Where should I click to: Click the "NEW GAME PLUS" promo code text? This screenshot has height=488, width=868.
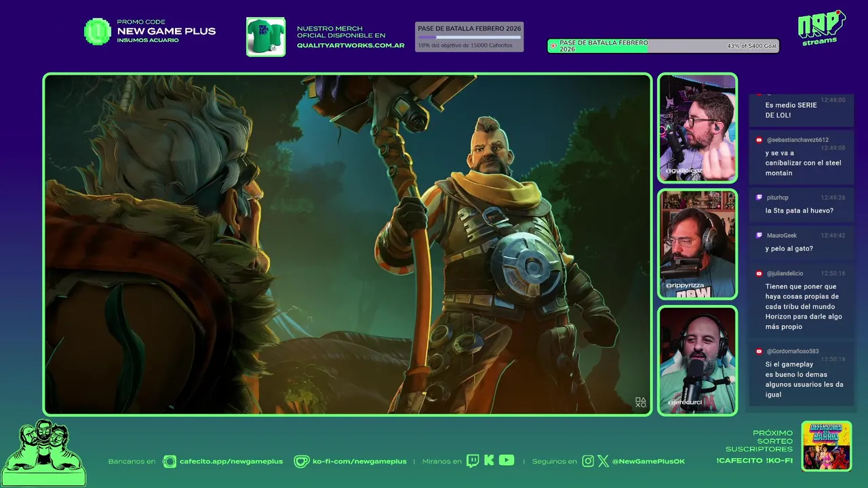point(166,31)
